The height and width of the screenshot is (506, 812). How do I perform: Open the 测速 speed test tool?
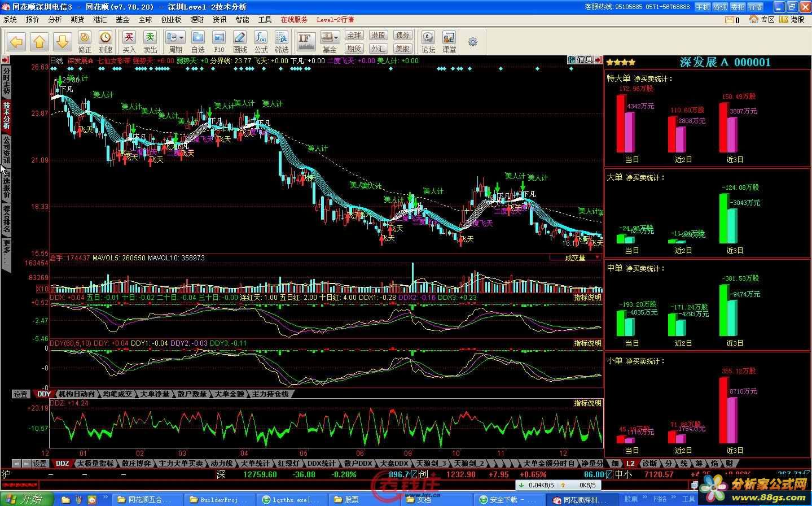(x=106, y=42)
